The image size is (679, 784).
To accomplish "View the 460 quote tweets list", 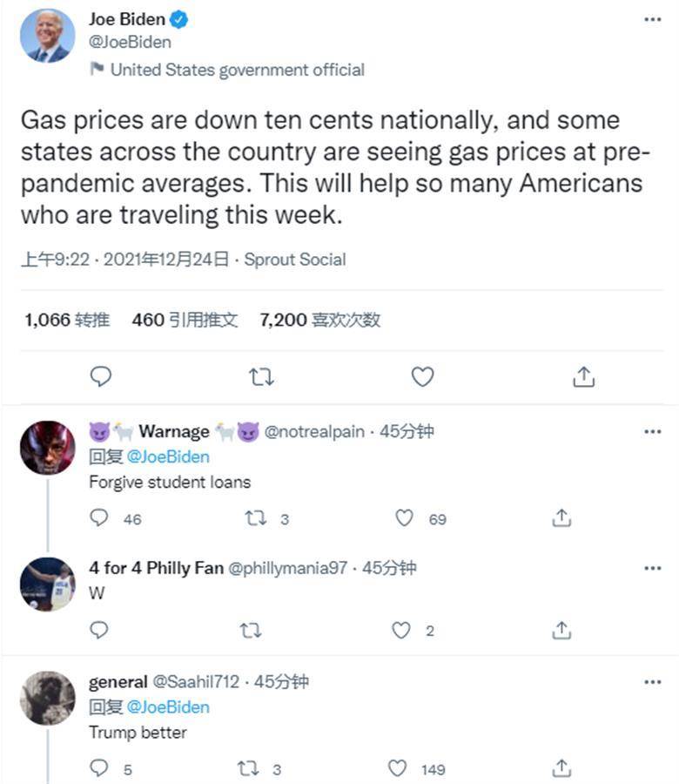I will pos(185,320).
